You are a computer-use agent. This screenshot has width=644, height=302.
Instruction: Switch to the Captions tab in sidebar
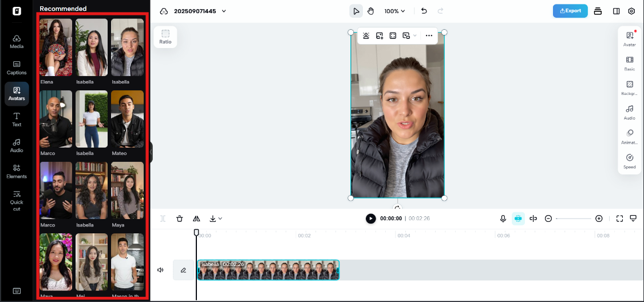point(17,67)
